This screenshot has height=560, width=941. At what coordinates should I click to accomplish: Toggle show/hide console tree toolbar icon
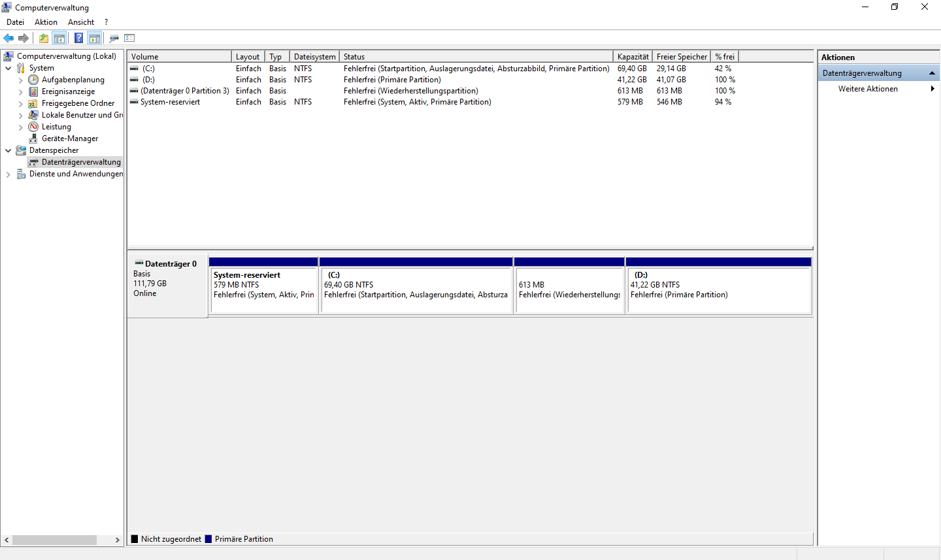[x=59, y=38]
